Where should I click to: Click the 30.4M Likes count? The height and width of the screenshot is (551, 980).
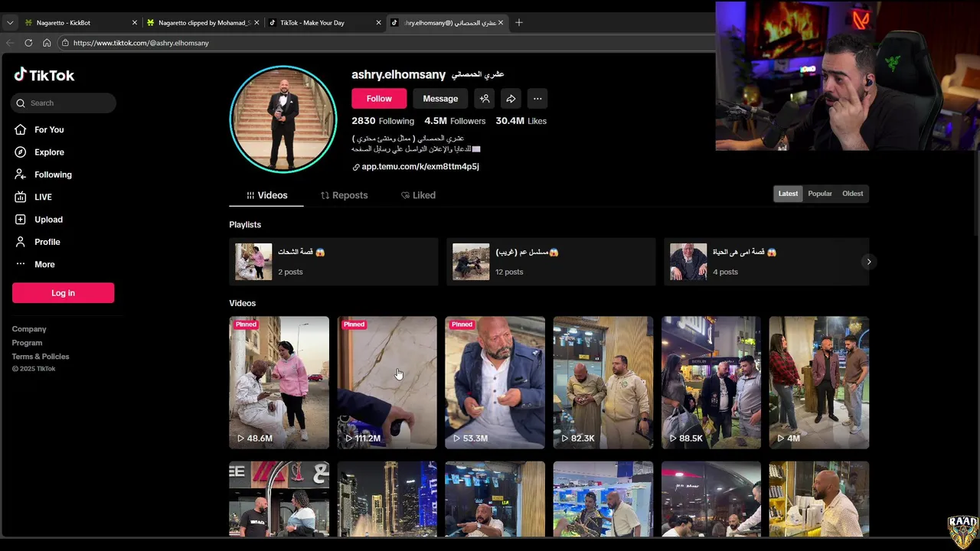pos(521,121)
